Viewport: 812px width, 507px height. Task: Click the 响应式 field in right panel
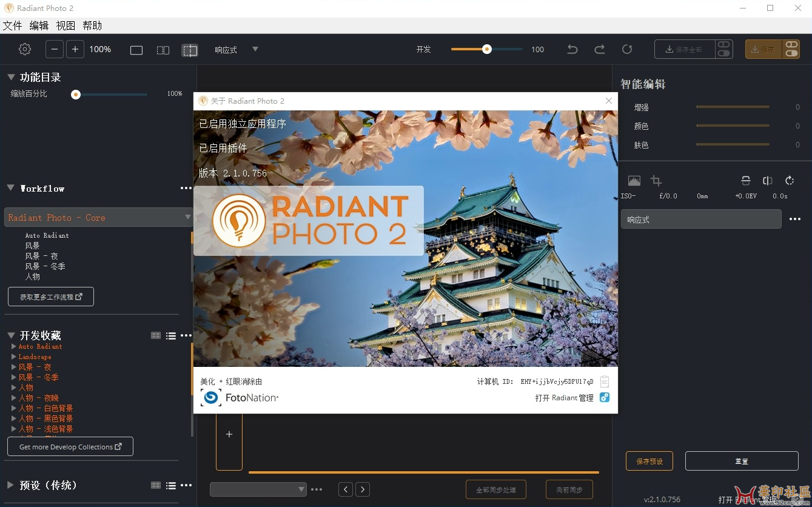click(x=701, y=219)
